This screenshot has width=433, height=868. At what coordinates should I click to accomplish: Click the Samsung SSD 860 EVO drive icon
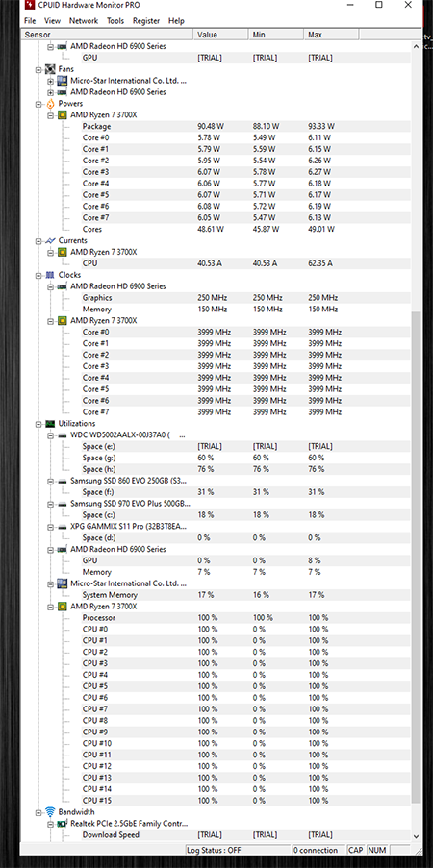pos(63,481)
